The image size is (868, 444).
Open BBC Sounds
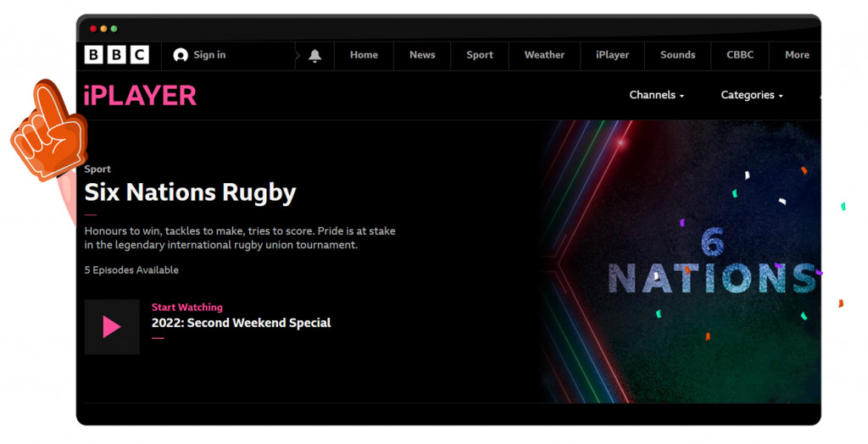677,55
